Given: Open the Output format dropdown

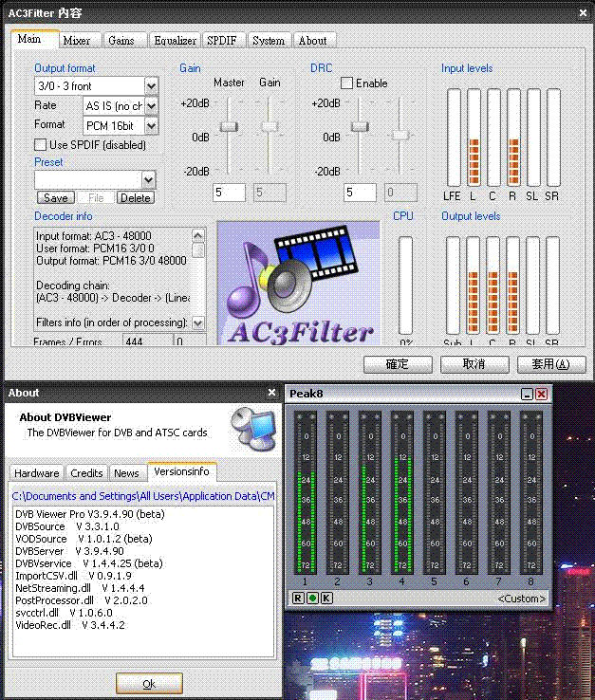Looking at the screenshot, I should [152, 85].
